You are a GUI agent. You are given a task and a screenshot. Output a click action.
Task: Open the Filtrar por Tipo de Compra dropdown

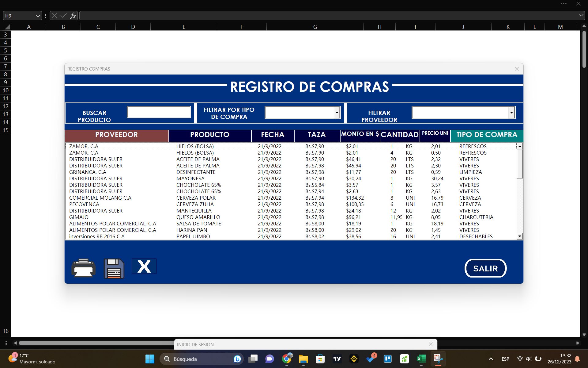pyautogui.click(x=337, y=112)
